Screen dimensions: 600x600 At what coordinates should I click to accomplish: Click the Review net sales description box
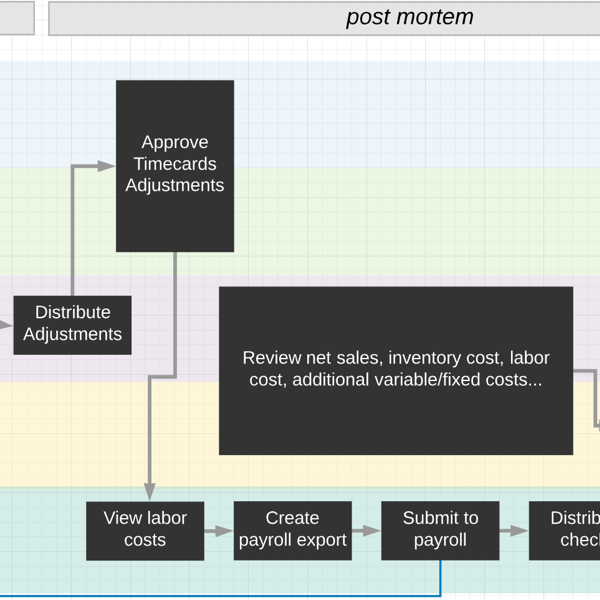click(x=395, y=370)
